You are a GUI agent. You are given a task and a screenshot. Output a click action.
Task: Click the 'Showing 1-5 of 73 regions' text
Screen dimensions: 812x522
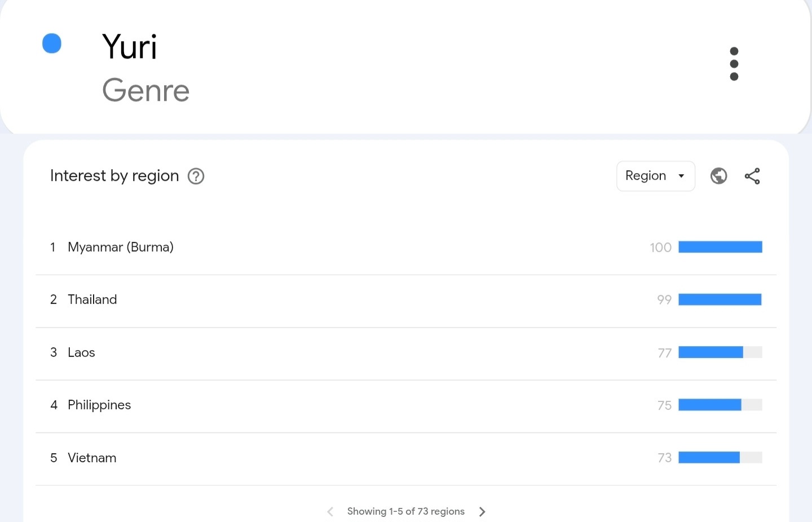coord(406,511)
